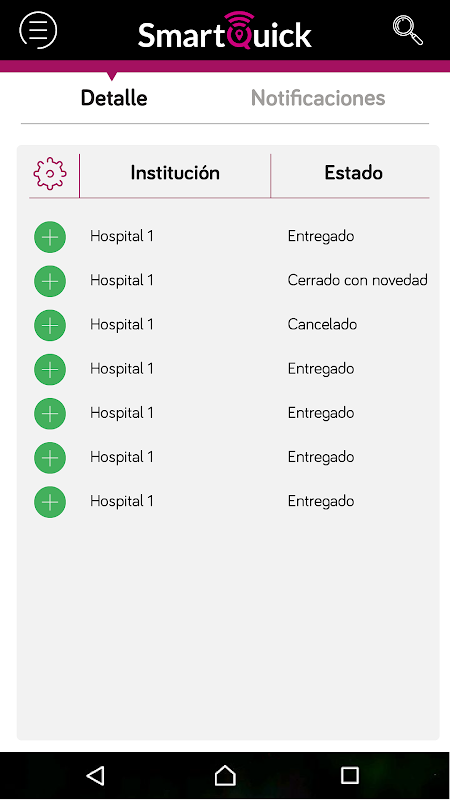Expand the fourth row green plus
Image resolution: width=450 pixels, height=800 pixels.
pos(50,369)
